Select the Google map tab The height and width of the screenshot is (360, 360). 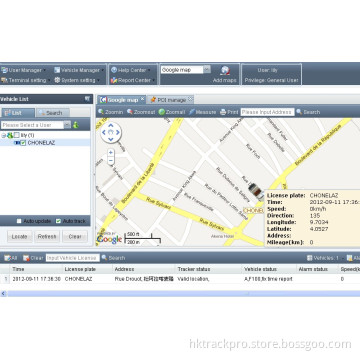click(122, 100)
